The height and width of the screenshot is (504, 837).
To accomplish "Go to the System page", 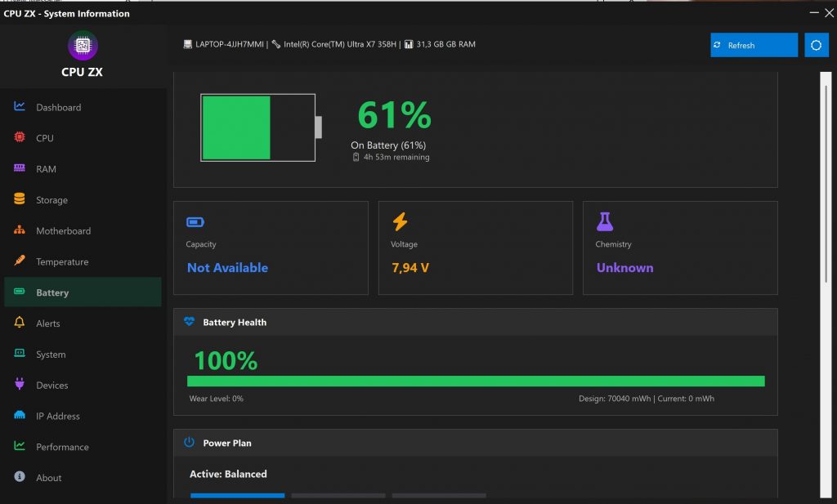I will [51, 355].
